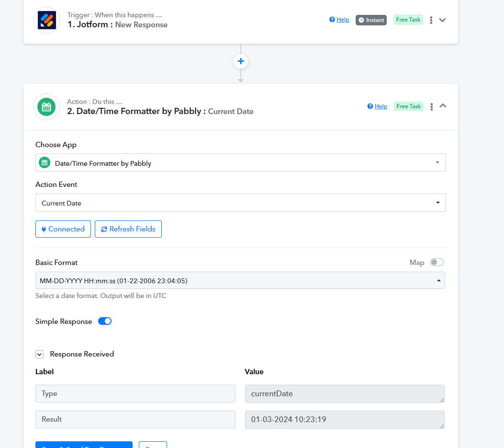Open the Action Event dropdown
Image resolution: width=504 pixels, height=448 pixels.
click(x=240, y=203)
